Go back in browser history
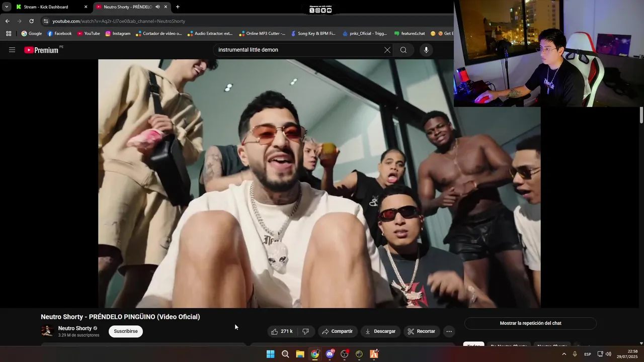644x362 pixels. pos(7,21)
